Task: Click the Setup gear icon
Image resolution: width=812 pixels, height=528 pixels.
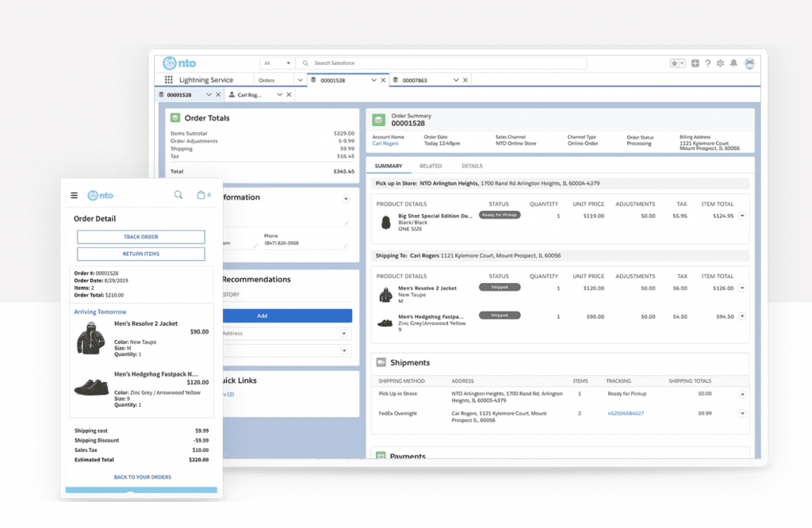Action: pyautogui.click(x=721, y=63)
